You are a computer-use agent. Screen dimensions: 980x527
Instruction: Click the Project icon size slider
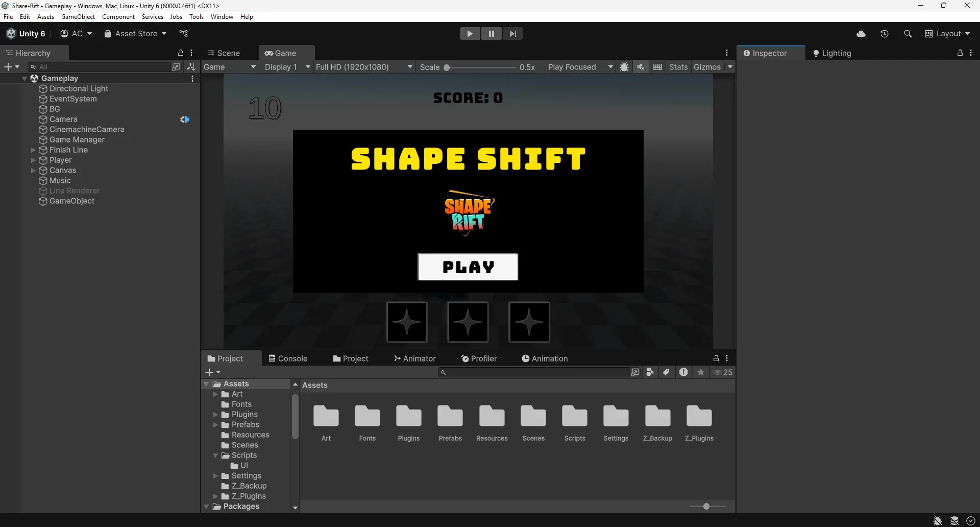707,507
